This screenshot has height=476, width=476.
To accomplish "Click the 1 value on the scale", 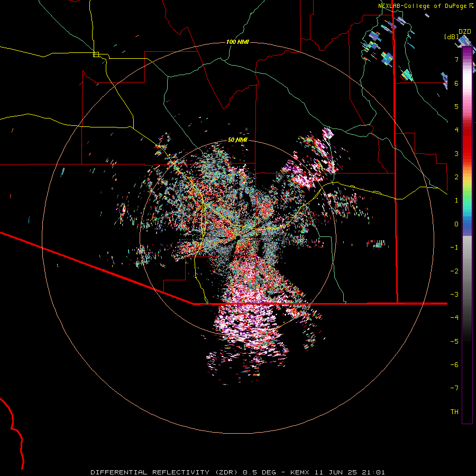I will tap(456, 200).
